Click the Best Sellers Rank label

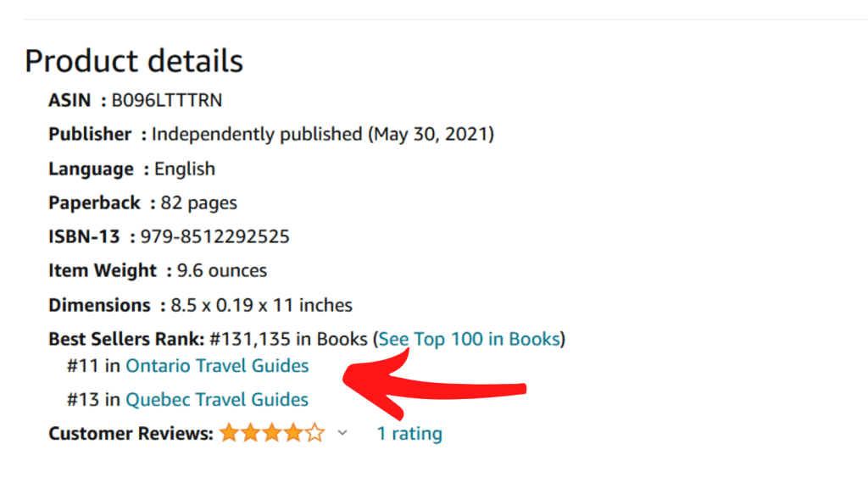coord(126,339)
